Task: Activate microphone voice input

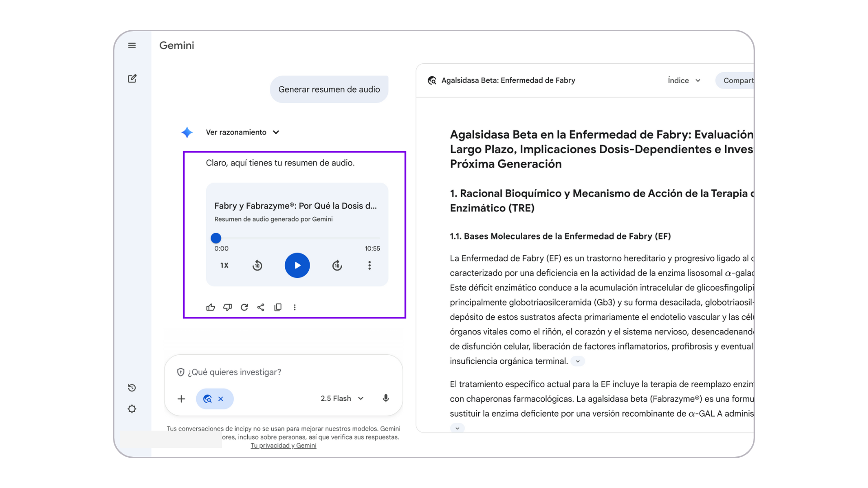Action: [386, 399]
